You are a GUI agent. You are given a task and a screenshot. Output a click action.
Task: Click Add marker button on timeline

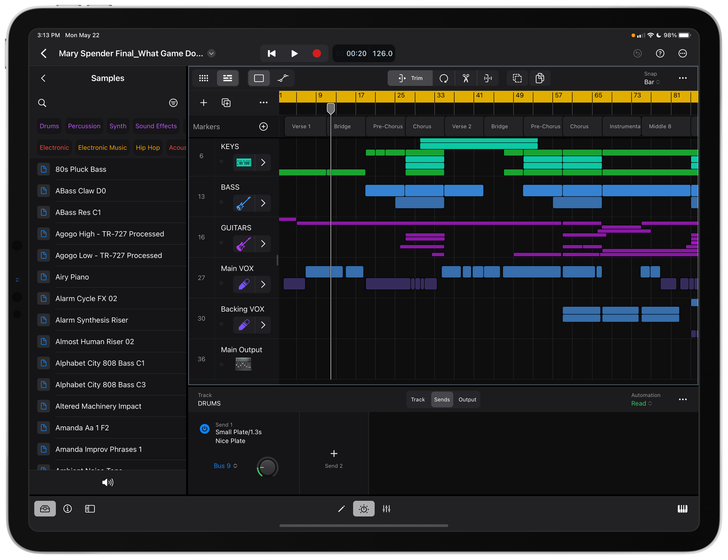(264, 126)
